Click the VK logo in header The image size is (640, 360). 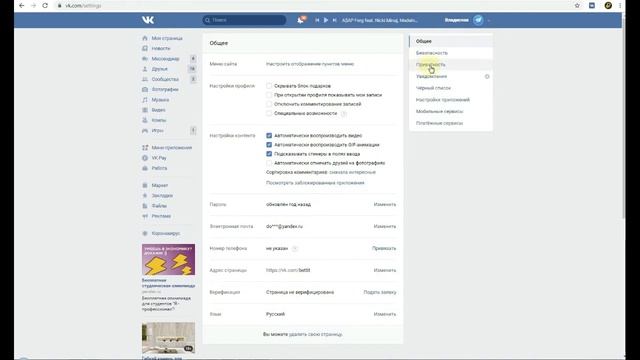pyautogui.click(x=148, y=20)
